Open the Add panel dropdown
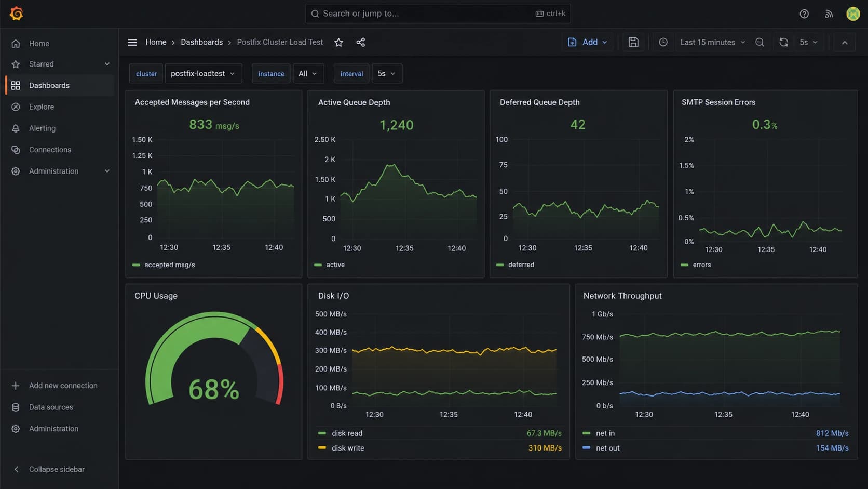The height and width of the screenshot is (489, 868). (x=587, y=42)
